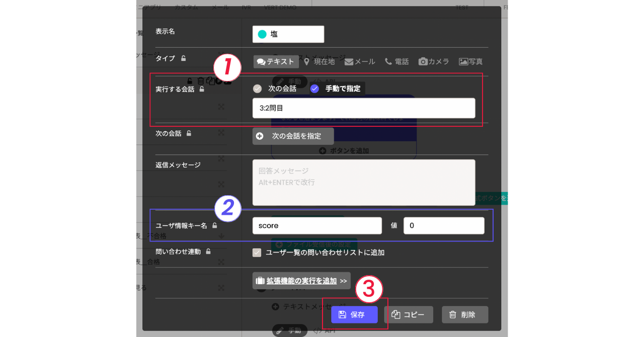Click the teal color dot in 表示名
Viewport: 644px width, 337px height.
(x=262, y=34)
